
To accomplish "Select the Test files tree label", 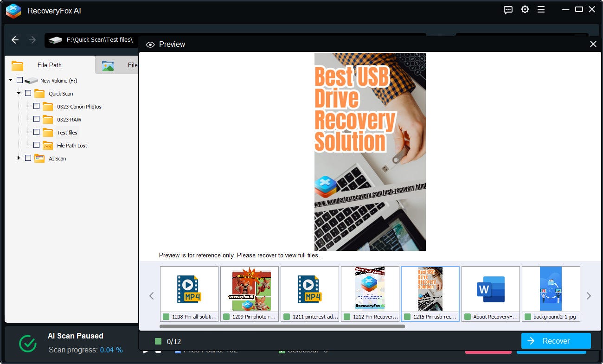I will (67, 133).
